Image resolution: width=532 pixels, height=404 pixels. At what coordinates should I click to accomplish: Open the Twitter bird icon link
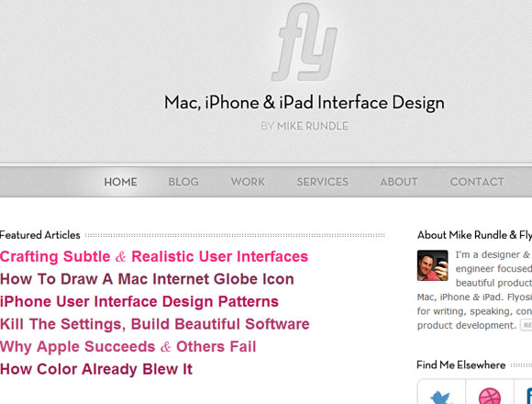[441, 398]
